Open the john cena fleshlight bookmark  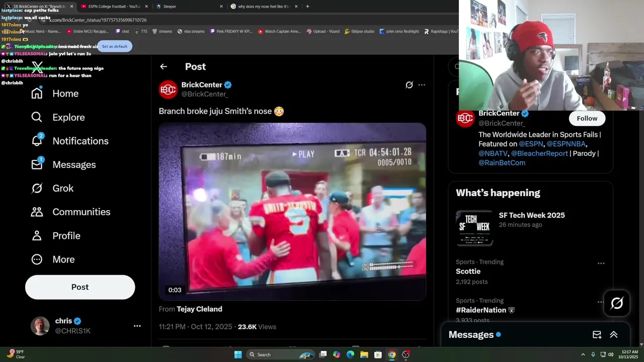pyautogui.click(x=399, y=31)
